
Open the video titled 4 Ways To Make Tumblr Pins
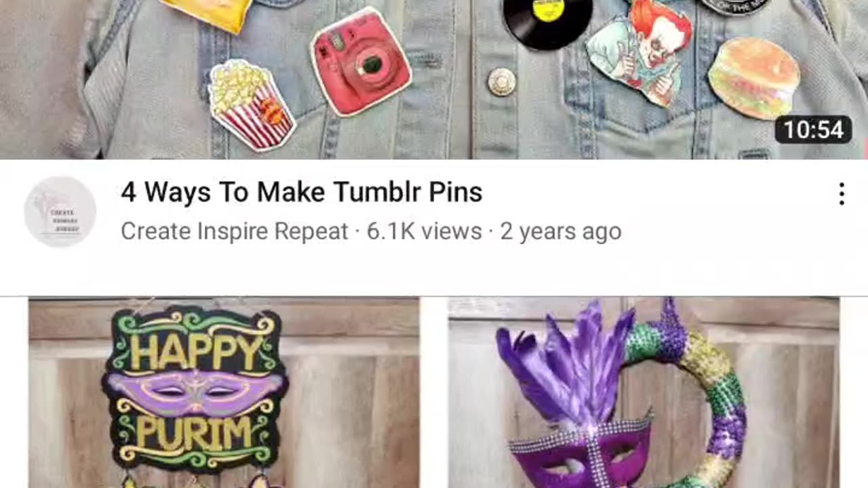[x=302, y=192]
